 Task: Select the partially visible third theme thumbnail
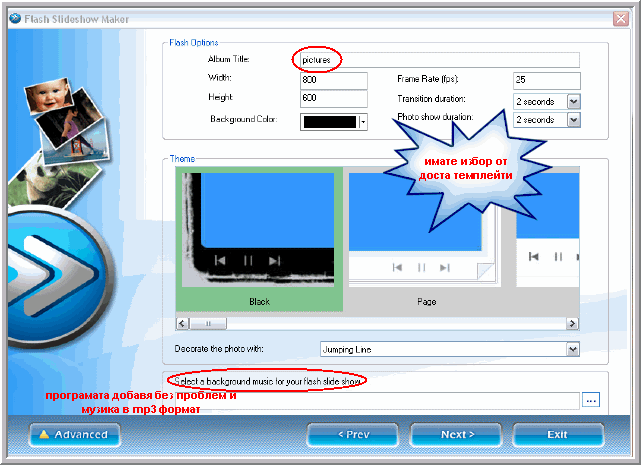click(x=548, y=230)
